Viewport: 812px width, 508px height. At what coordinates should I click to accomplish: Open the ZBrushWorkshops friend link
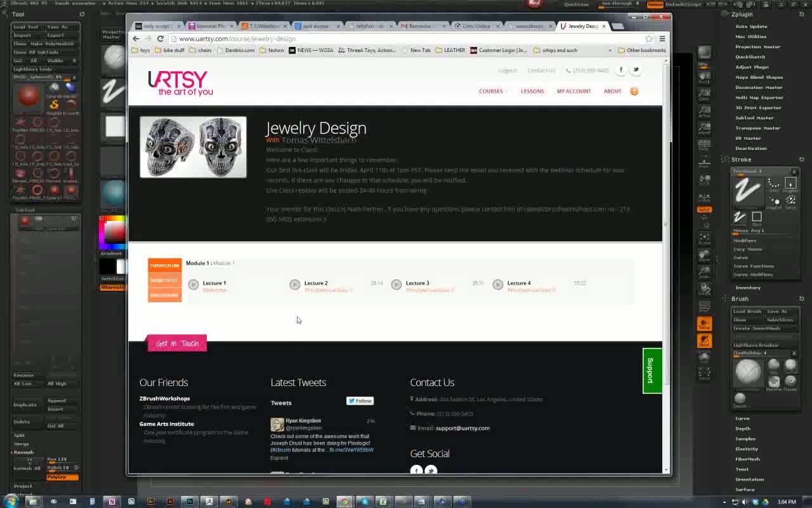point(164,399)
